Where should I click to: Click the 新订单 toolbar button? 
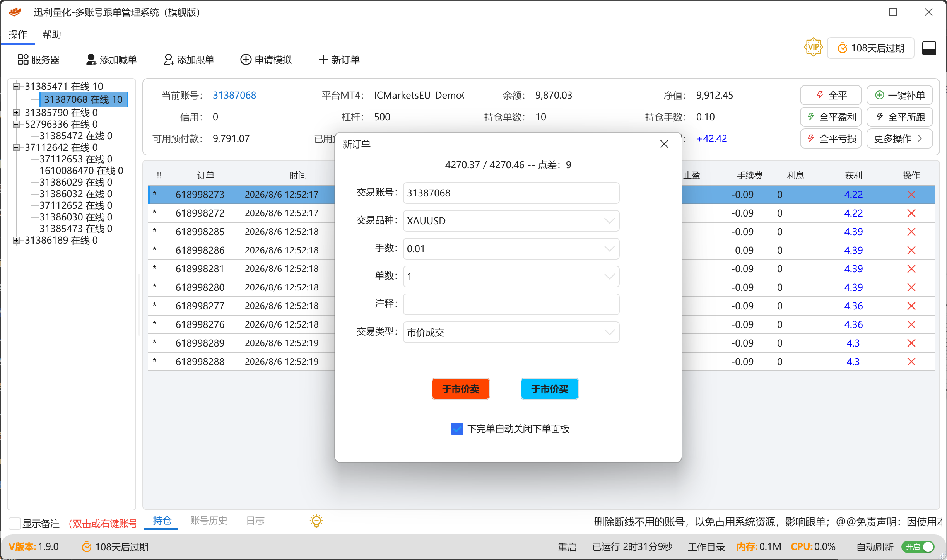click(x=339, y=60)
